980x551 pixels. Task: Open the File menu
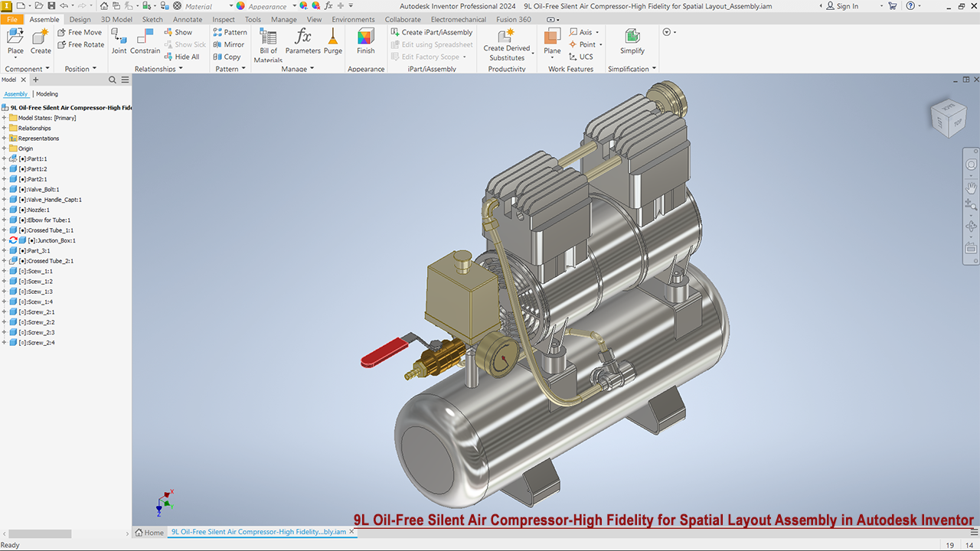12,19
